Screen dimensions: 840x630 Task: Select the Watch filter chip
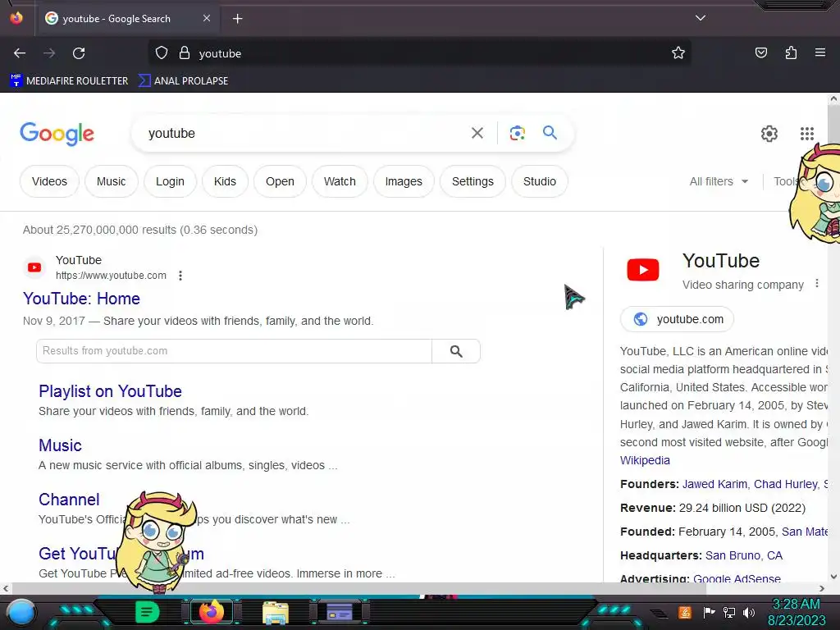coord(340,181)
